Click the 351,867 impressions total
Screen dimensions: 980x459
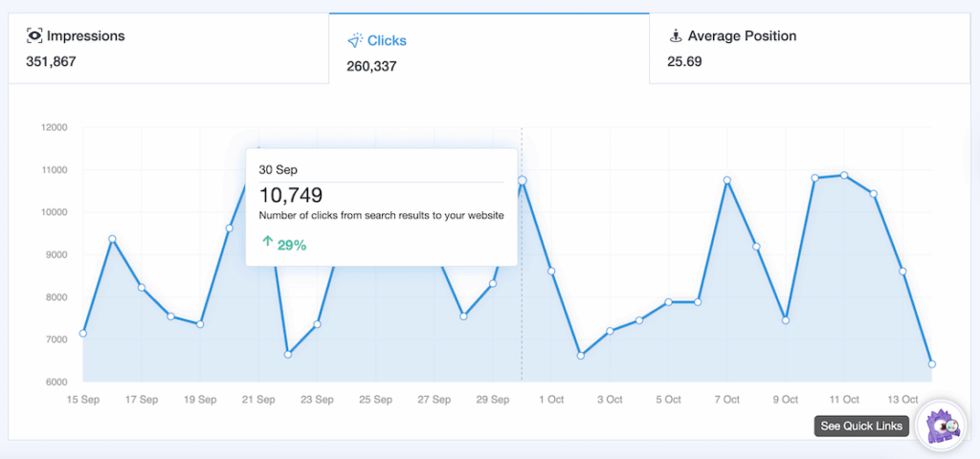(51, 61)
